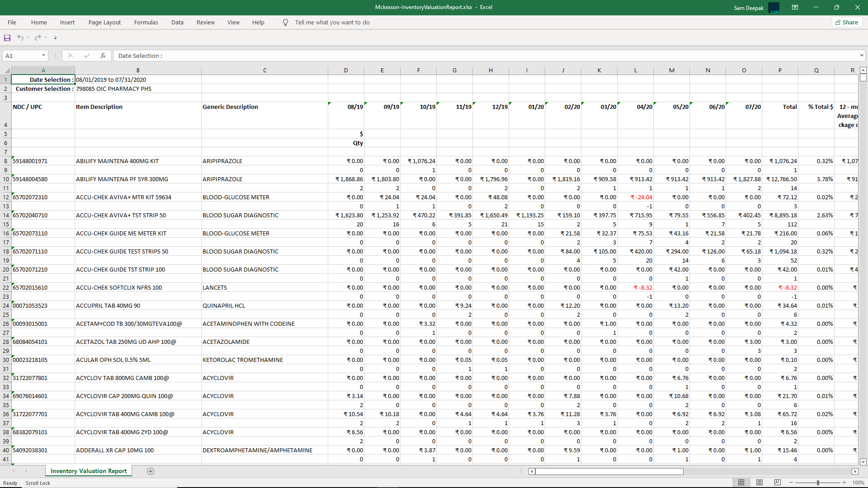Select cell ADDERALL XR CAP 10MG 100
Viewport: 868px width, 488px height.
138,450
